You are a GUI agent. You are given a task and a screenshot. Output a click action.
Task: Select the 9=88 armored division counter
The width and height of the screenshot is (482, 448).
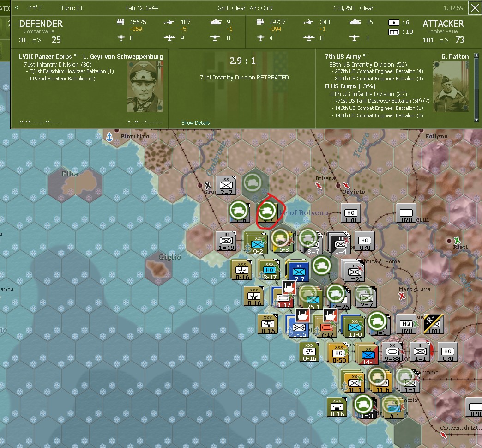(392, 352)
